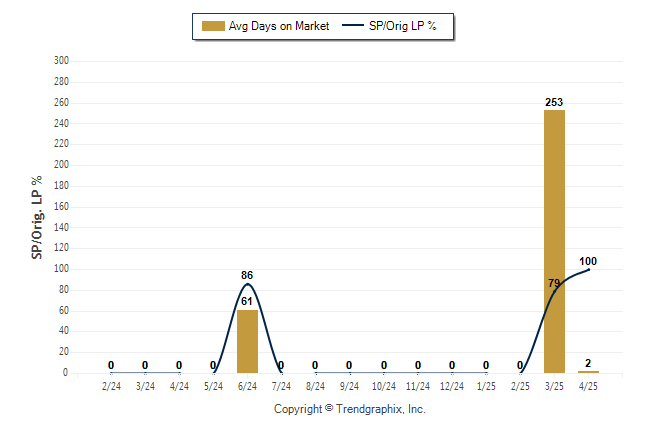This screenshot has width=646, height=434.
Task: Click the SP/Orig. LP % vertical axis title
Action: click(37, 217)
